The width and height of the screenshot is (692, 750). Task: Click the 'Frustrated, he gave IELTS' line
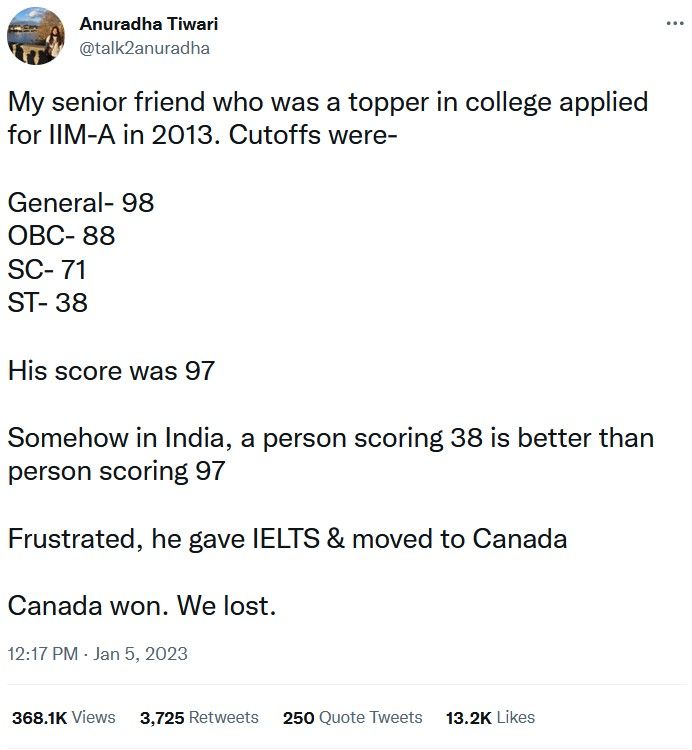pos(287,539)
